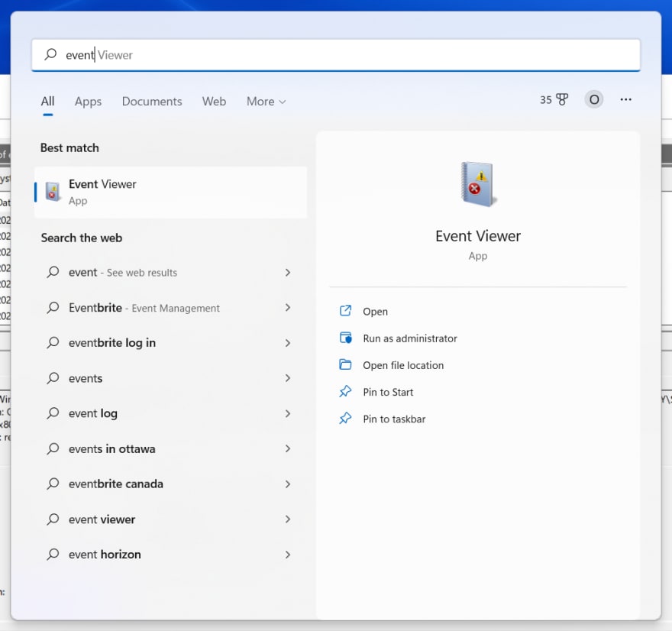Expand the 'event - See web results' chevron
The image size is (672, 631).
288,272
